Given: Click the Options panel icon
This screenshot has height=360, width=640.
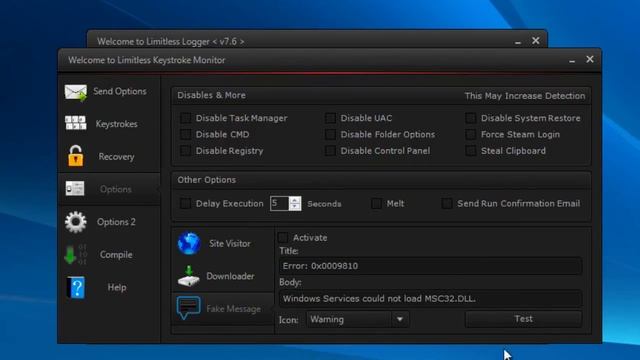Looking at the screenshot, I should [75, 189].
